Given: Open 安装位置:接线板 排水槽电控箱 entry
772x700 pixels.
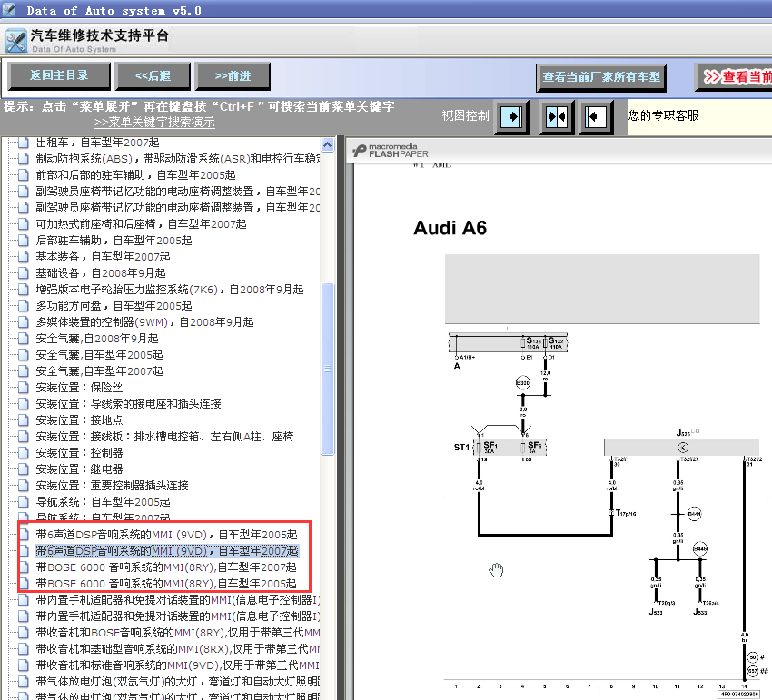Looking at the screenshot, I should [164, 436].
